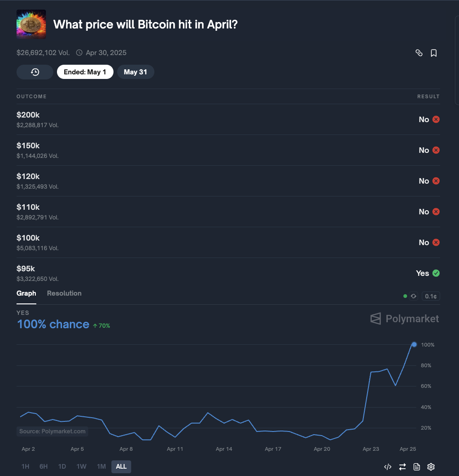Screen dimensions: 459x476
Task: Select the Ended: May 1 pill
Action: coord(85,72)
